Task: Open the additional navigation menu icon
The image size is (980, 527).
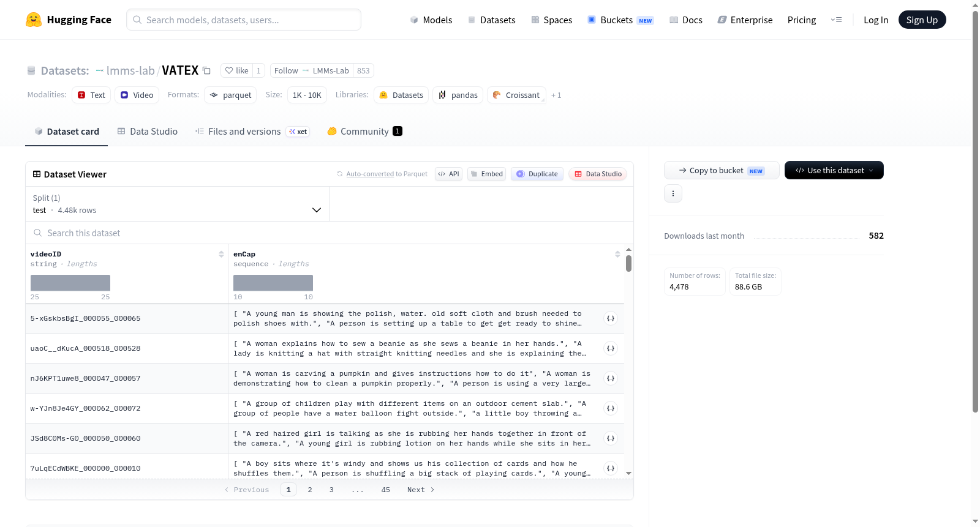Action: pos(836,20)
